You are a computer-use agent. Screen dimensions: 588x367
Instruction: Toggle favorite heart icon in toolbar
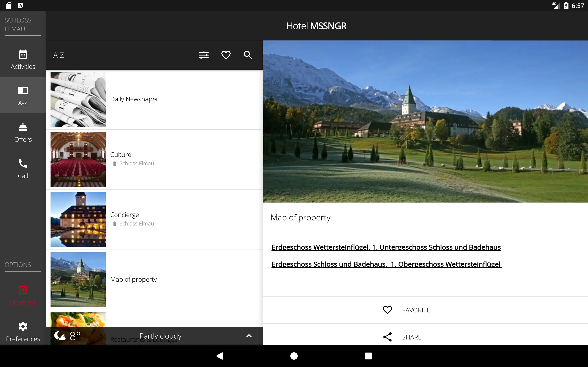(x=226, y=55)
